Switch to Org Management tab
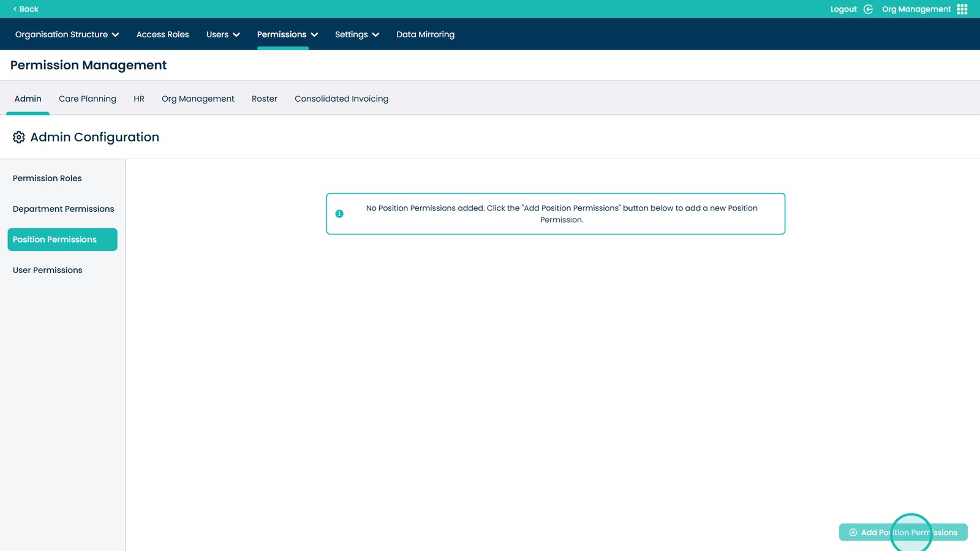Screen dimensions: 980x551 (198, 99)
